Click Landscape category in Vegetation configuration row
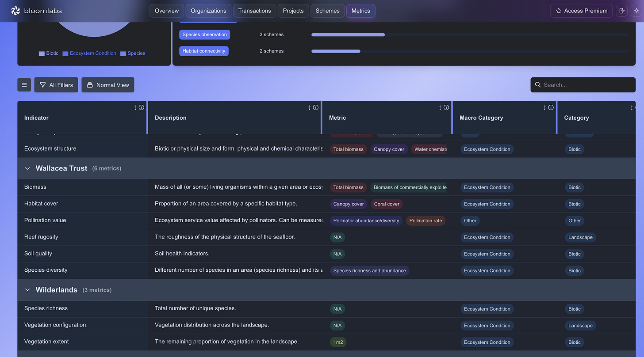Image resolution: width=644 pixels, height=357 pixels. (x=580, y=326)
